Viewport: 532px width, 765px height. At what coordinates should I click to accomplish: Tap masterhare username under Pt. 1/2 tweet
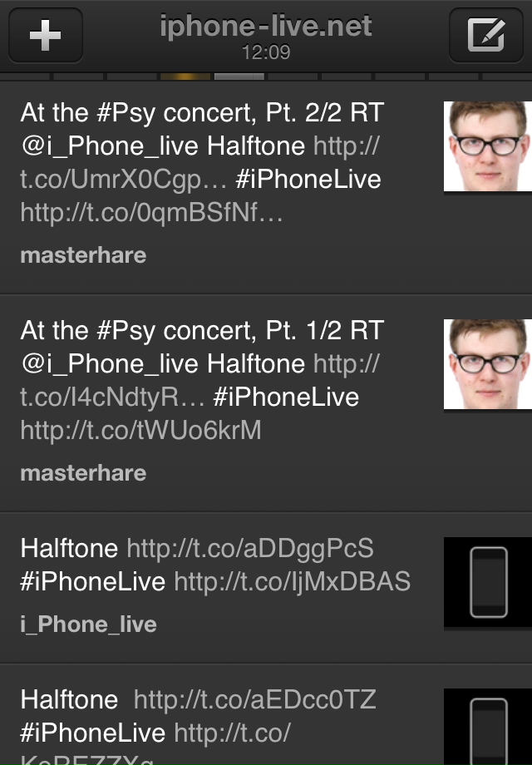[x=83, y=473]
